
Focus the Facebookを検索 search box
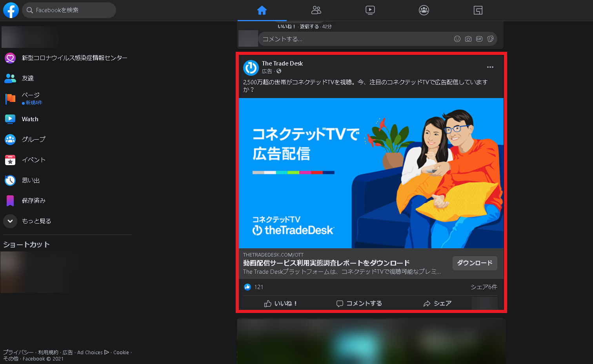[69, 10]
